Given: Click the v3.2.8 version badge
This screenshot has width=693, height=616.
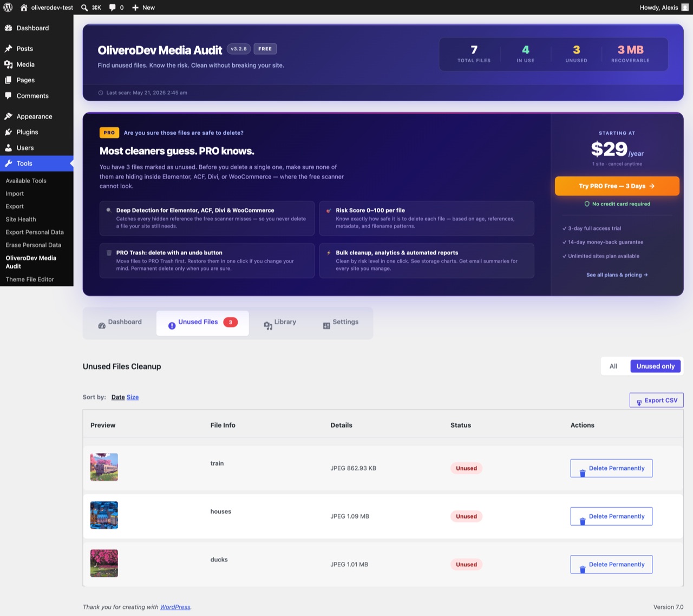Looking at the screenshot, I should pyautogui.click(x=239, y=49).
